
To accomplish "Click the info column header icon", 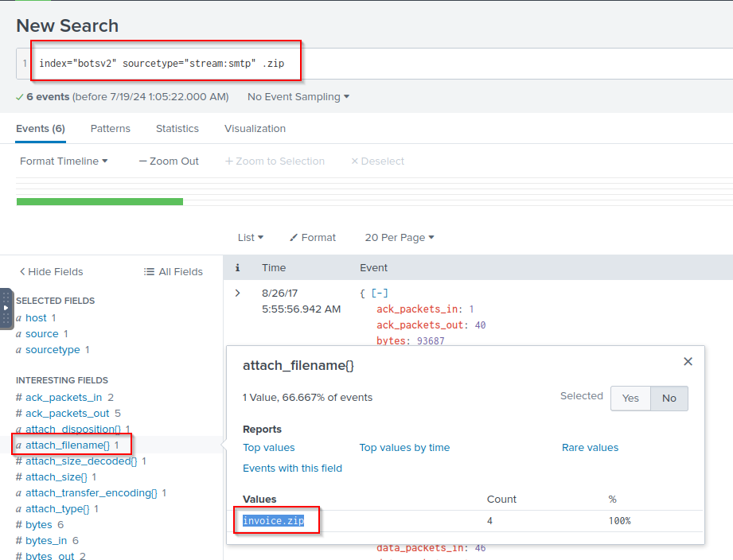I will 237,268.
